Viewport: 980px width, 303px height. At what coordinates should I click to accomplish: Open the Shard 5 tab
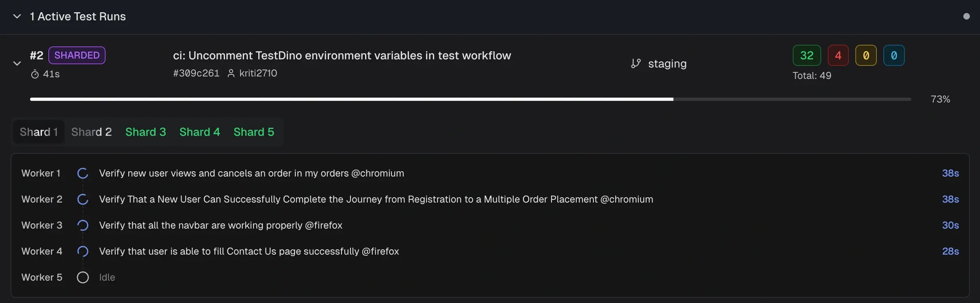tap(253, 132)
